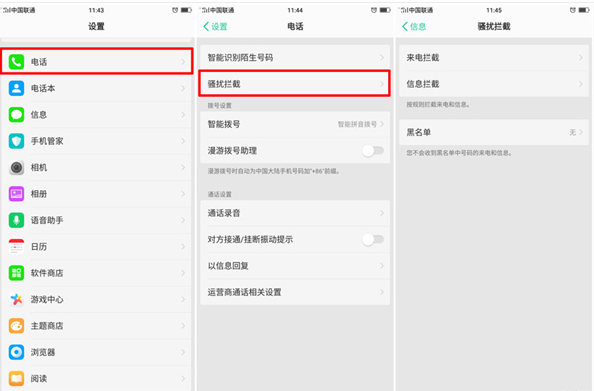Tap the battery icon in 骚扰拦截 screen's status bar

coord(584,10)
